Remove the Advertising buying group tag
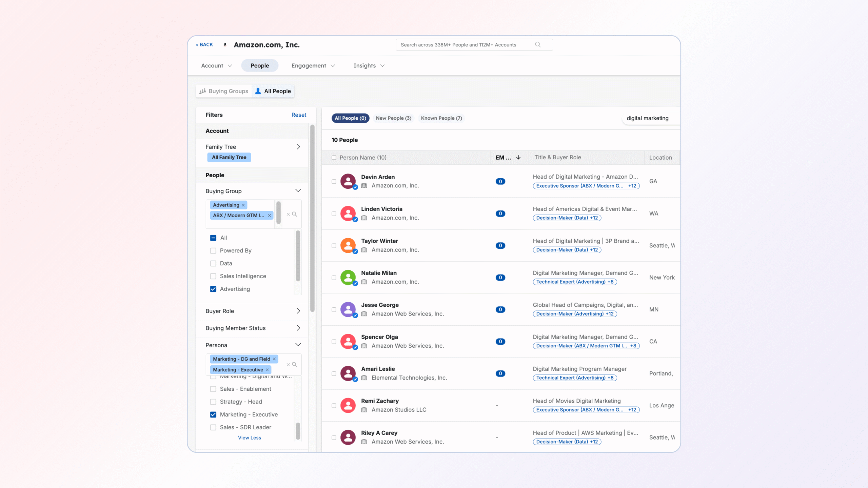Screen dimensions: 868x488 coord(243,205)
